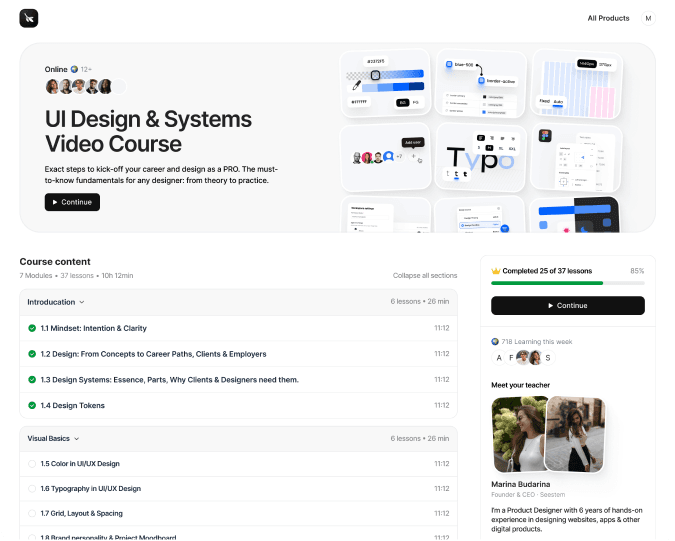This screenshot has height=541, width=675.
Task: Toggle completion check for 1.3 Design Systems lesson
Action: pyautogui.click(x=32, y=380)
